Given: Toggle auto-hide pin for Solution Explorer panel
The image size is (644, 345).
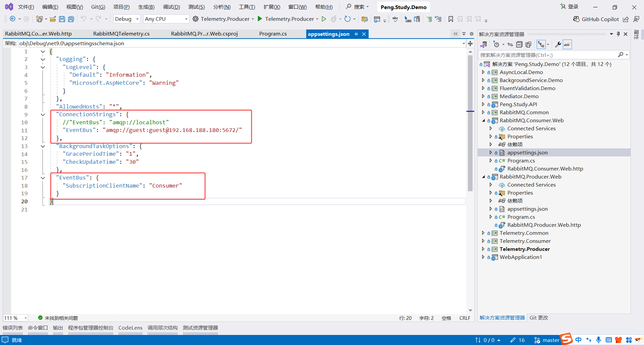Looking at the screenshot, I should 618,34.
